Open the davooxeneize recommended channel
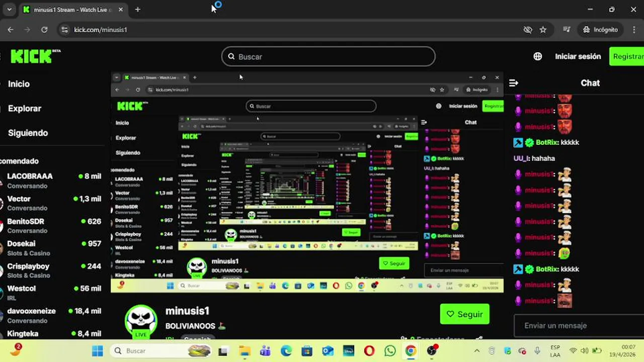 (51, 315)
